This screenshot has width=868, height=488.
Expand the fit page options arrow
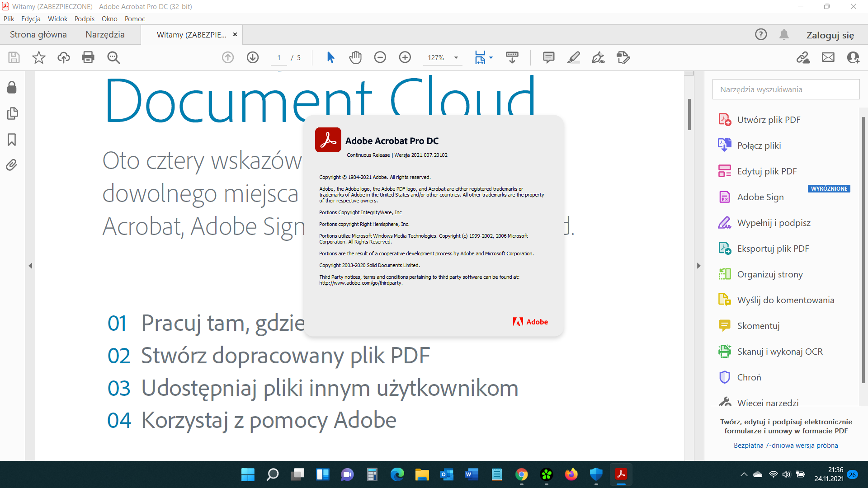pyautogui.click(x=491, y=57)
